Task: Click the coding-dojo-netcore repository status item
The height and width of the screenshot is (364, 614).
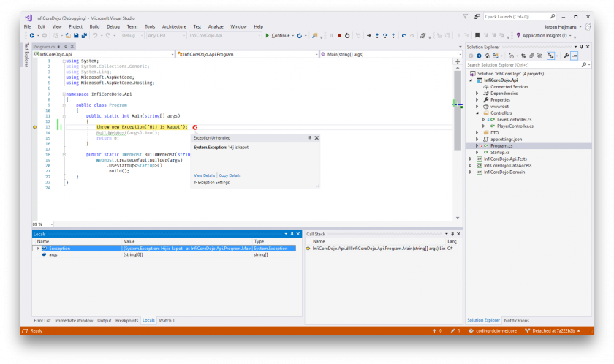Action: tap(493, 330)
